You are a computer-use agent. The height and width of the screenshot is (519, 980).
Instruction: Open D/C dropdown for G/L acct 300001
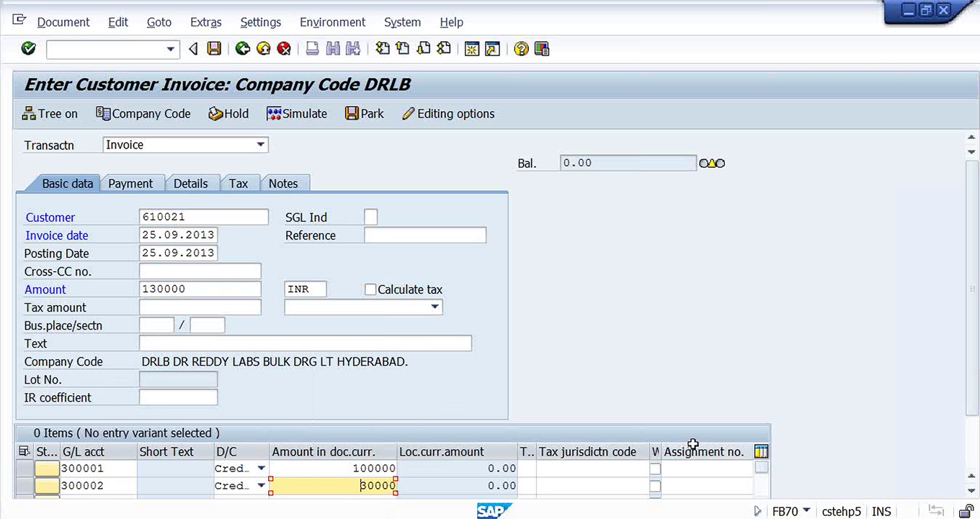(x=262, y=469)
